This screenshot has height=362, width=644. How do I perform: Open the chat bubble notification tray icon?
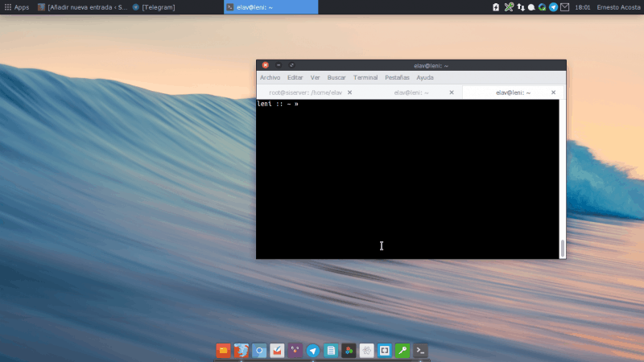click(531, 7)
